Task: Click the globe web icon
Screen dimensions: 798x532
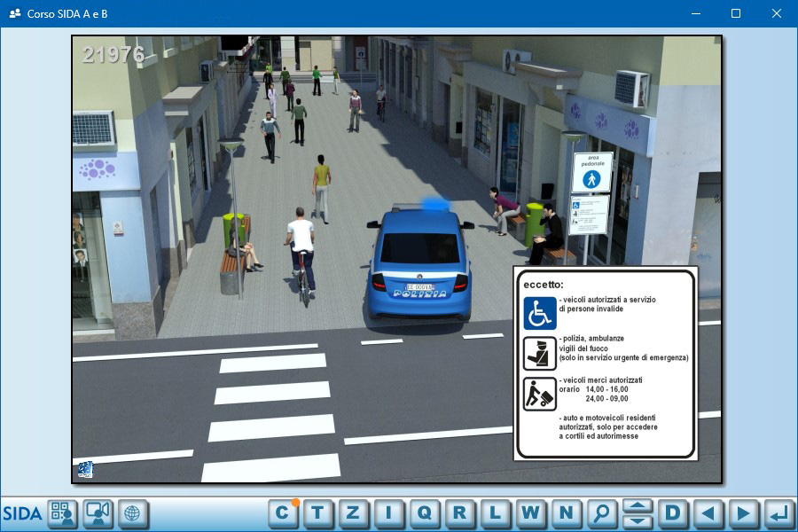Action: tap(133, 513)
